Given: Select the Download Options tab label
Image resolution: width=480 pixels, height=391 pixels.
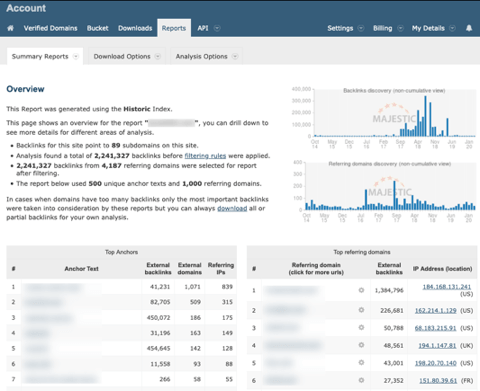Looking at the screenshot, I should click(122, 56).
